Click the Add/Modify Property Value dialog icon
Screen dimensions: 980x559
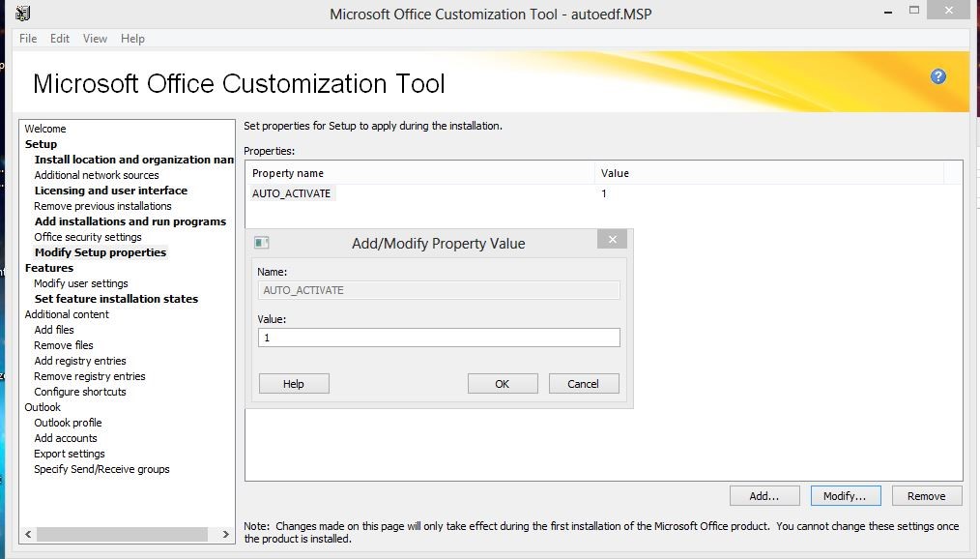pyautogui.click(x=261, y=243)
